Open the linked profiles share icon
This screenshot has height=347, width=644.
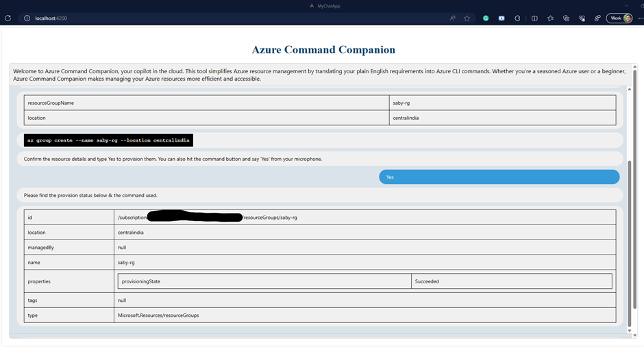click(x=597, y=18)
